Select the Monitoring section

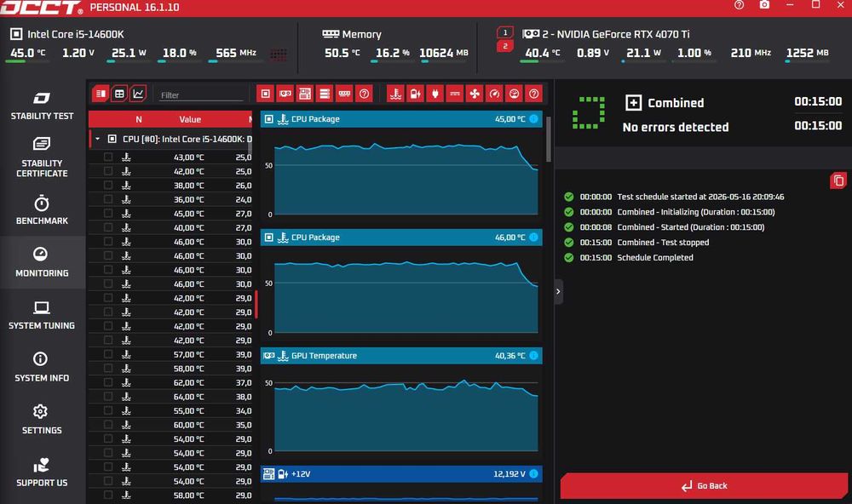pyautogui.click(x=42, y=263)
